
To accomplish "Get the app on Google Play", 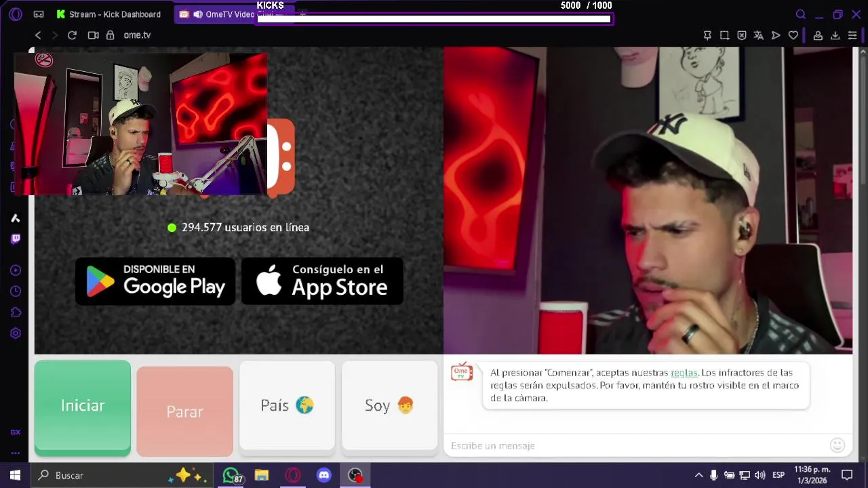I will point(155,281).
